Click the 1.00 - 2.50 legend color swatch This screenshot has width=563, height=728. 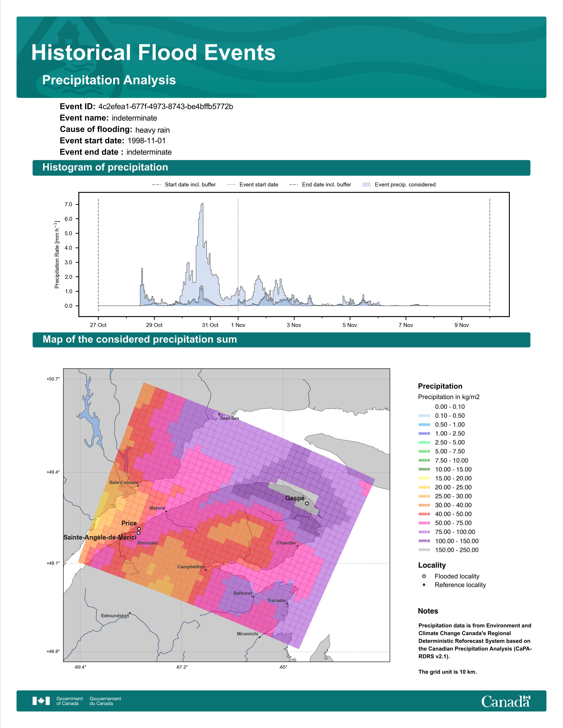[x=424, y=433]
